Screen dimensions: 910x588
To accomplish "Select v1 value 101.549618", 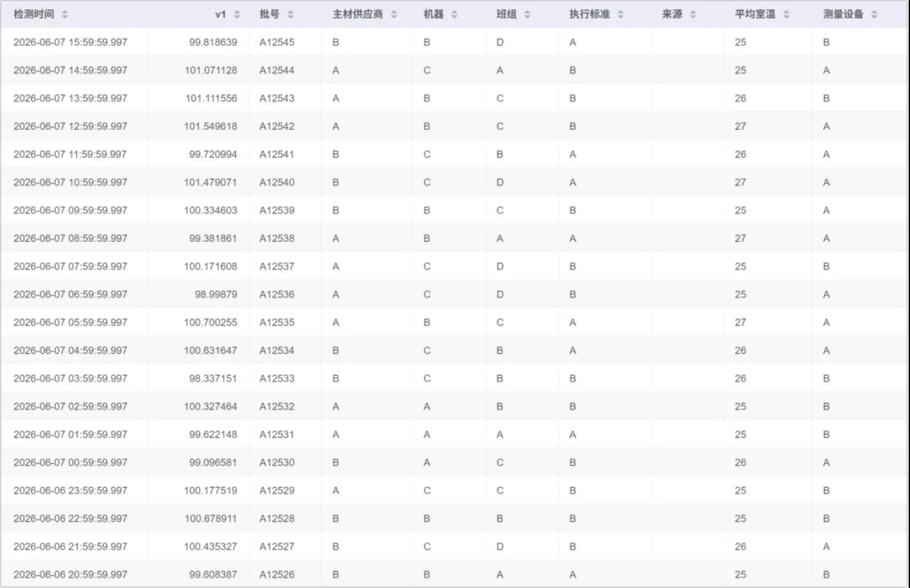I will click(211, 127).
